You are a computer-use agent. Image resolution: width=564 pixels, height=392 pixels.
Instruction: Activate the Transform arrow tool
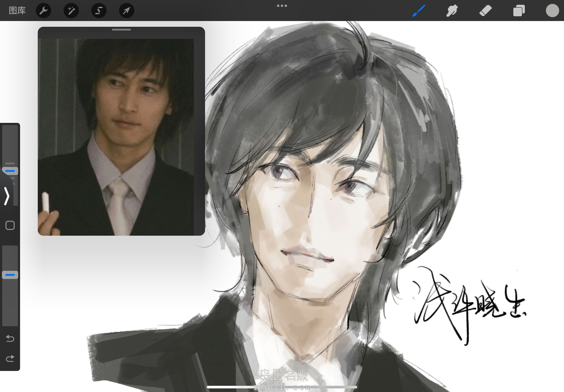[127, 11]
